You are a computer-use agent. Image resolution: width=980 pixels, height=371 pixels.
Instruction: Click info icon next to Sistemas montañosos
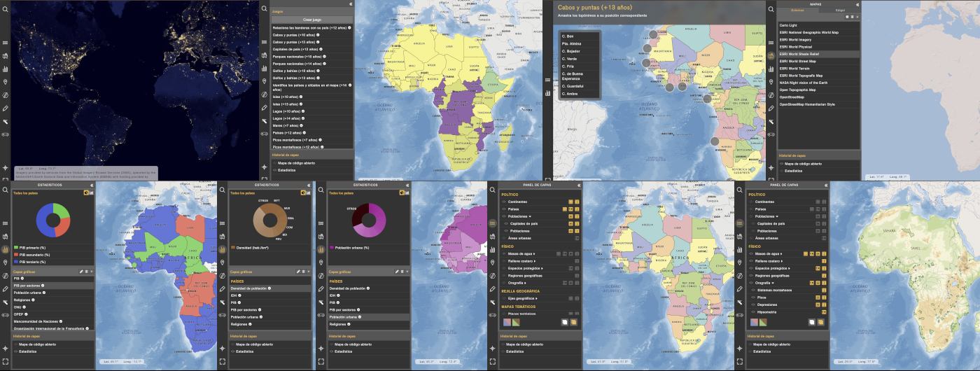tap(824, 289)
